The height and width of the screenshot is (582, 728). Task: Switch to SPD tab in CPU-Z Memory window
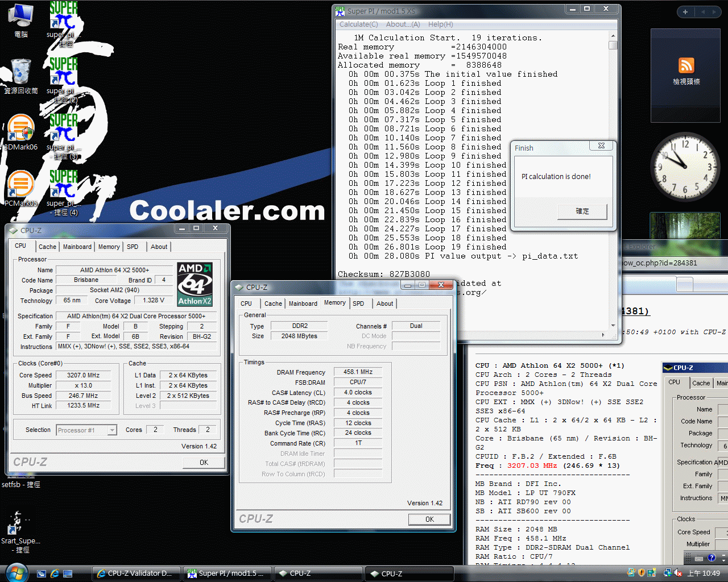(358, 304)
